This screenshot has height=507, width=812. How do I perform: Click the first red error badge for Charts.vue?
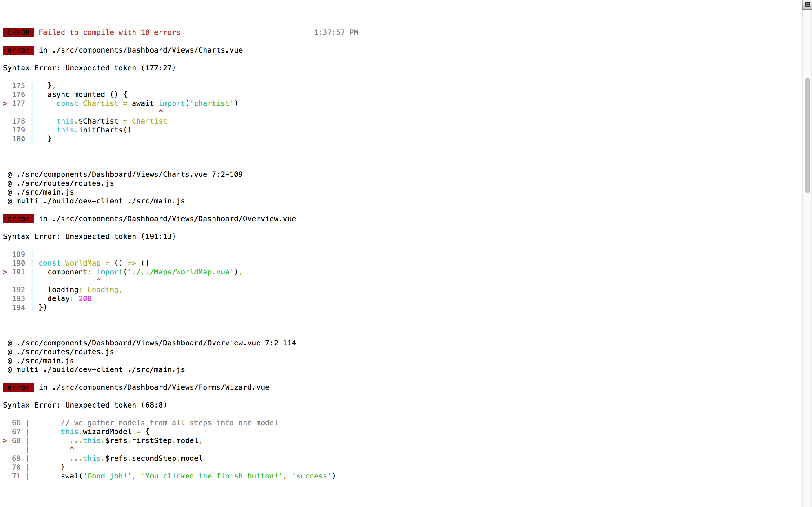(18, 50)
